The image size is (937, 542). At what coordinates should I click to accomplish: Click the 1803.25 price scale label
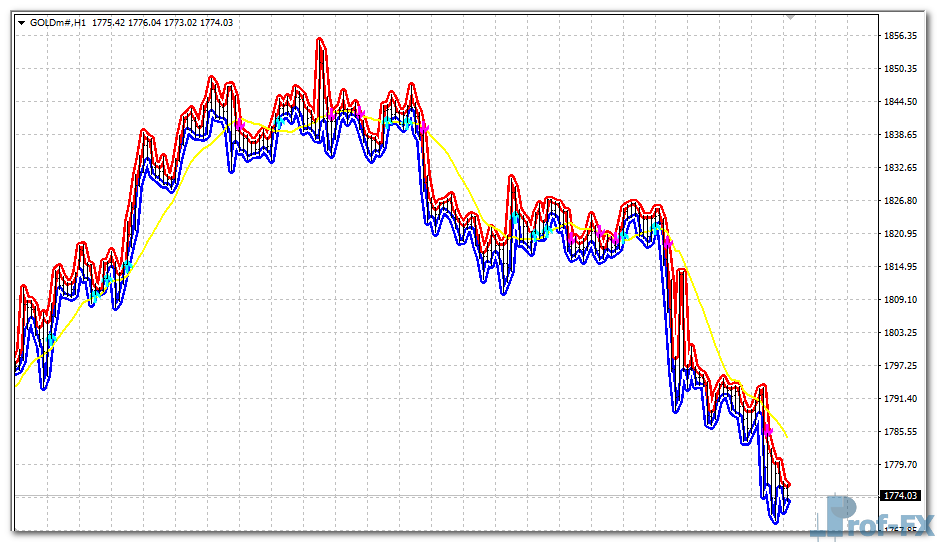pyautogui.click(x=901, y=332)
